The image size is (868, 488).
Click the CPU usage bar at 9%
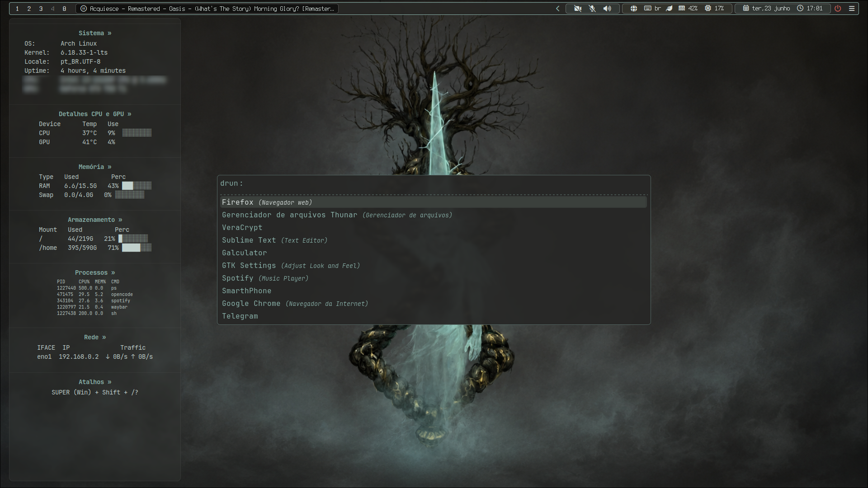click(x=137, y=133)
